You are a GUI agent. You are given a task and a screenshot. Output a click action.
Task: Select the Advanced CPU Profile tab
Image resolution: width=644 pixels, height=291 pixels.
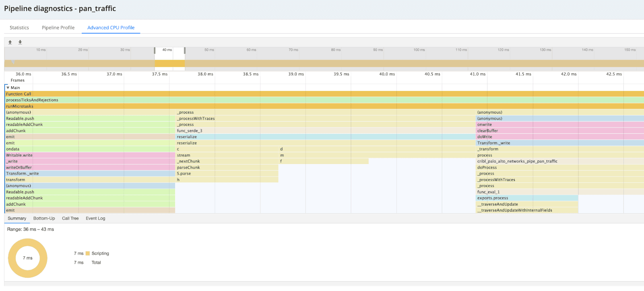pos(111,28)
